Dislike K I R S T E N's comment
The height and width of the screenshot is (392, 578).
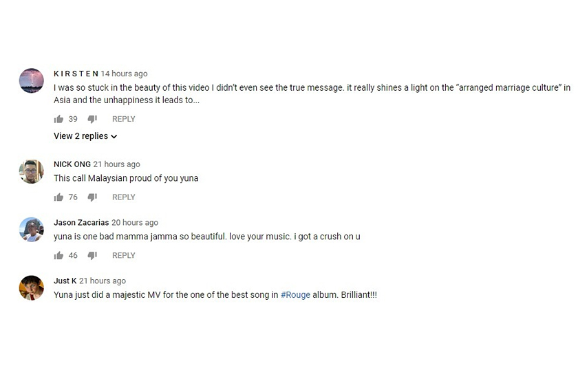pyautogui.click(x=92, y=119)
